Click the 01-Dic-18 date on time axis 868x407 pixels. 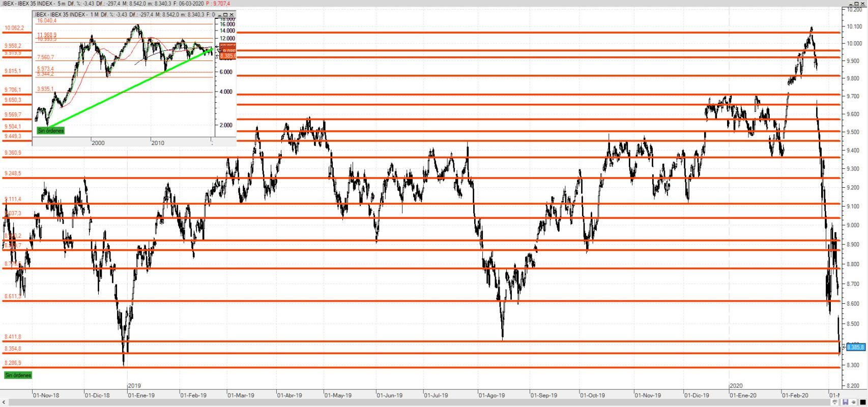pos(97,395)
